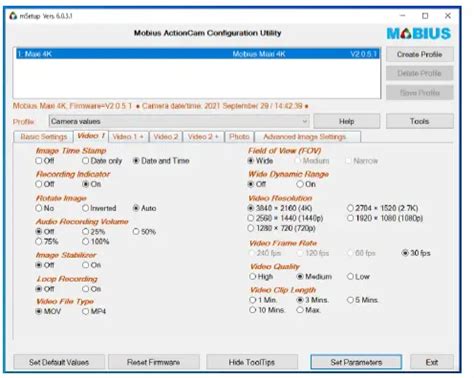Image resolution: width=474 pixels, height=378 pixels.
Task: Set Video Quality to High
Action: pos(261,276)
